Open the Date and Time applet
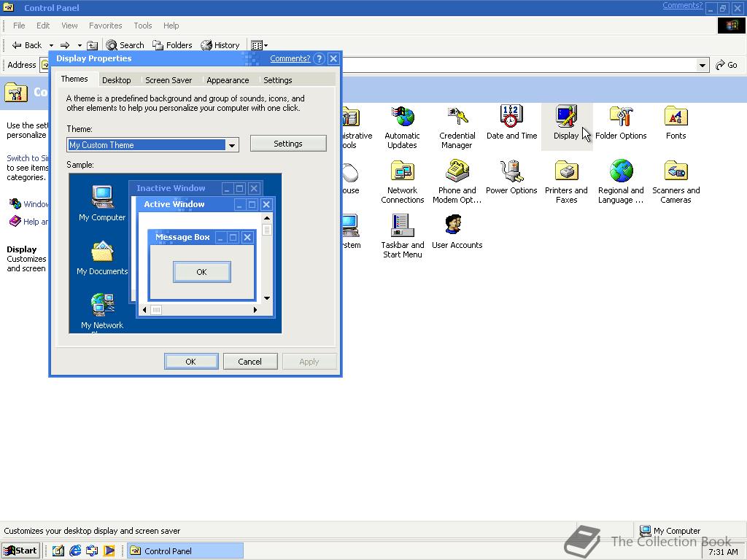Screen dimensions: 747x560 point(511,122)
